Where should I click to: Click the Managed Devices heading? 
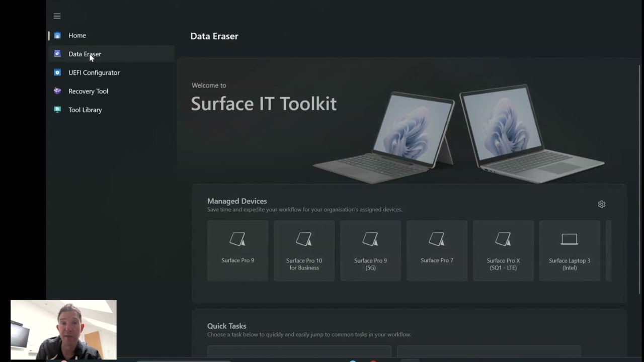[237, 201]
